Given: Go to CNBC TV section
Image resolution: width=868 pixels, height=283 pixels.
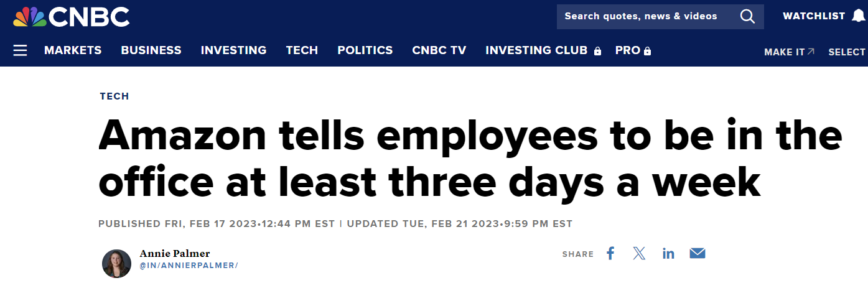Looking at the screenshot, I should tap(439, 50).
